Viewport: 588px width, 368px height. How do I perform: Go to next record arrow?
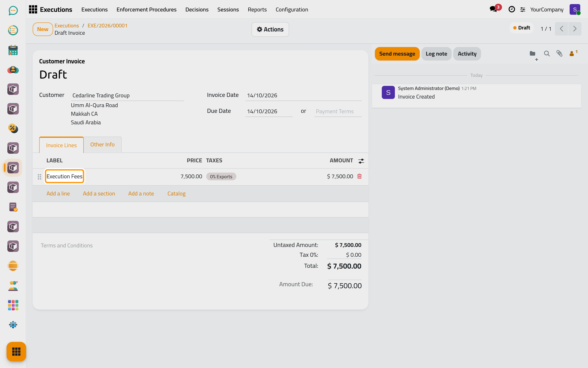(575, 29)
